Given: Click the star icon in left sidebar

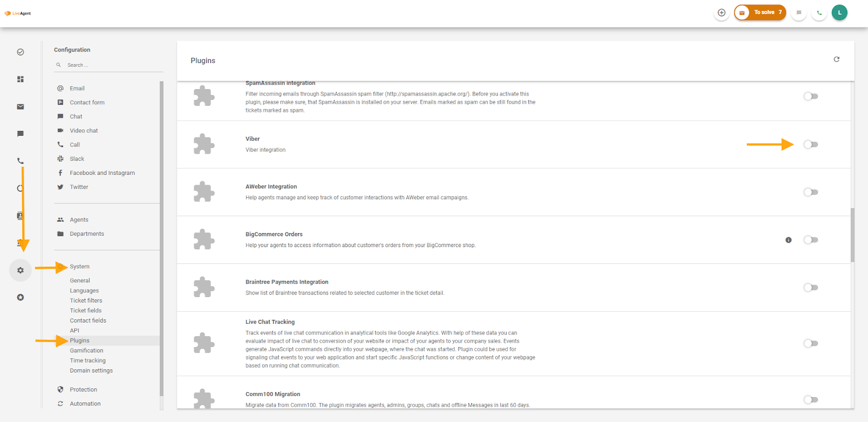Looking at the screenshot, I should point(21,297).
